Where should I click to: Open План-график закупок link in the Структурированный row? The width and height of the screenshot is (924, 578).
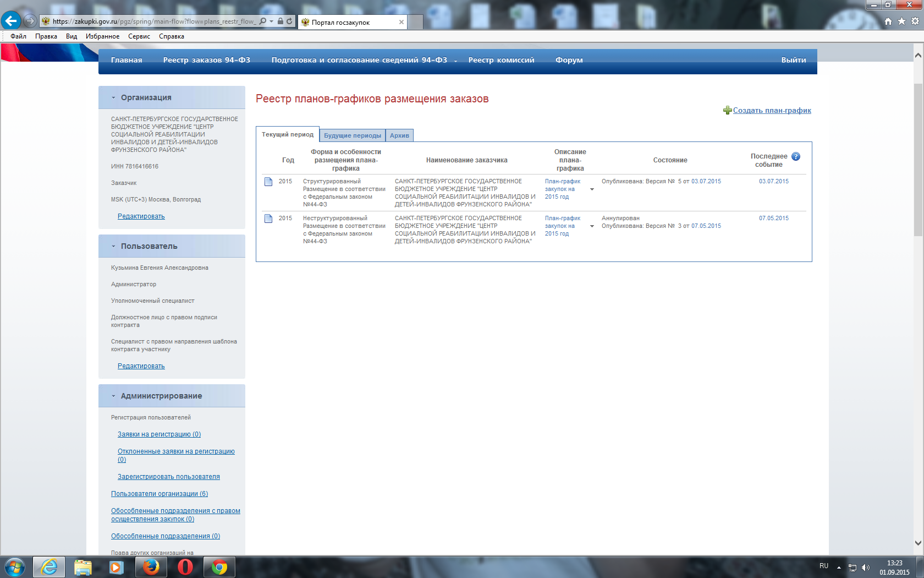pyautogui.click(x=563, y=189)
